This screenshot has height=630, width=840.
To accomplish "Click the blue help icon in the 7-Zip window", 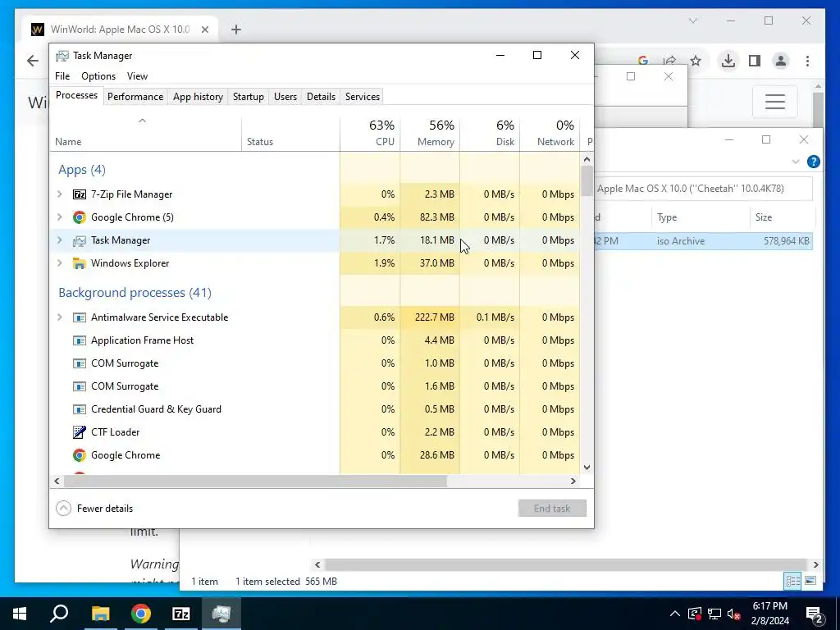I will coord(813,162).
